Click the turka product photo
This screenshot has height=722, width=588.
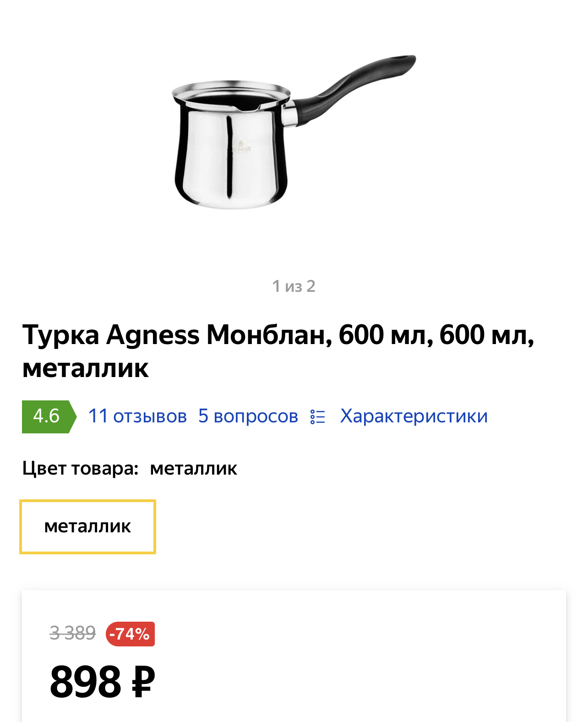click(x=294, y=131)
